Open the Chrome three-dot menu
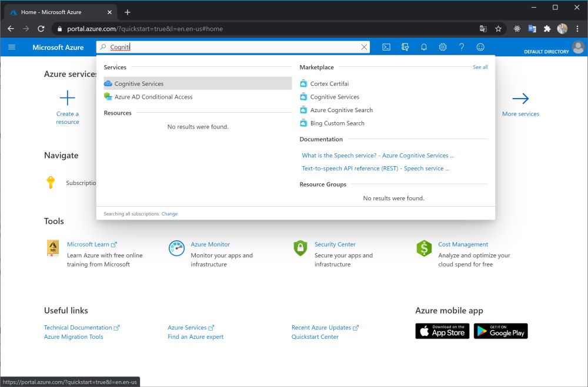588x387 pixels. point(577,29)
